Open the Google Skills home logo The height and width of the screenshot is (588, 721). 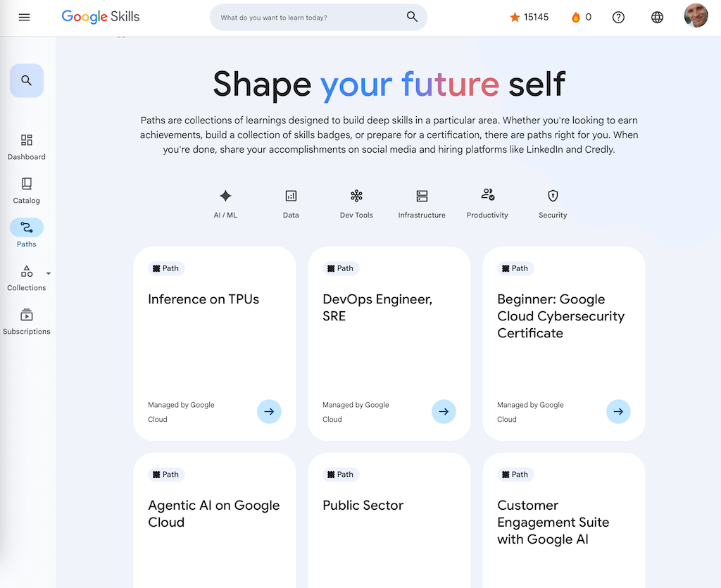101,17
